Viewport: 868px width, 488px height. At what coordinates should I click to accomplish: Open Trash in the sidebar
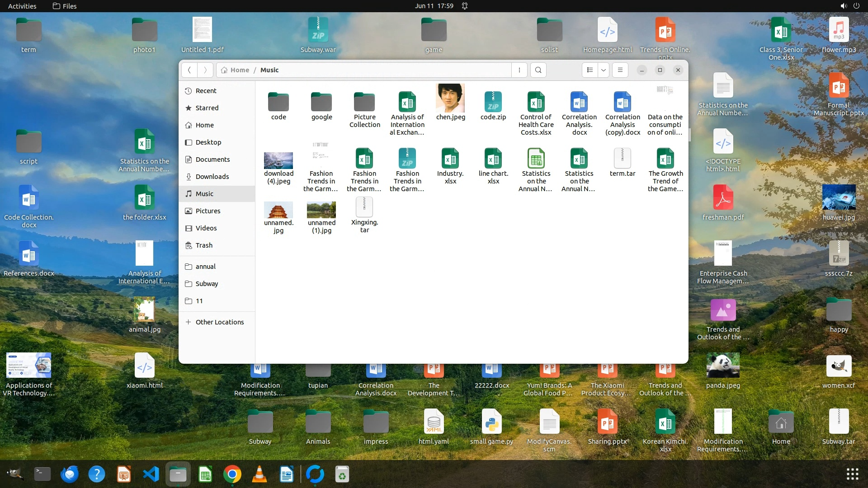point(204,245)
